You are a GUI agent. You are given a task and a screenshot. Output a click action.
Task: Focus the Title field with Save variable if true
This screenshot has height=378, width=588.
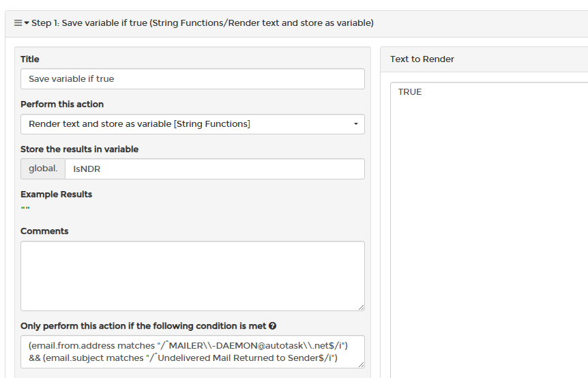[x=192, y=78]
